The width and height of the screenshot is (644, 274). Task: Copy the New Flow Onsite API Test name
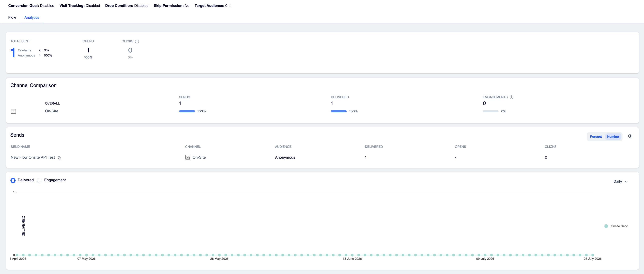[60, 158]
